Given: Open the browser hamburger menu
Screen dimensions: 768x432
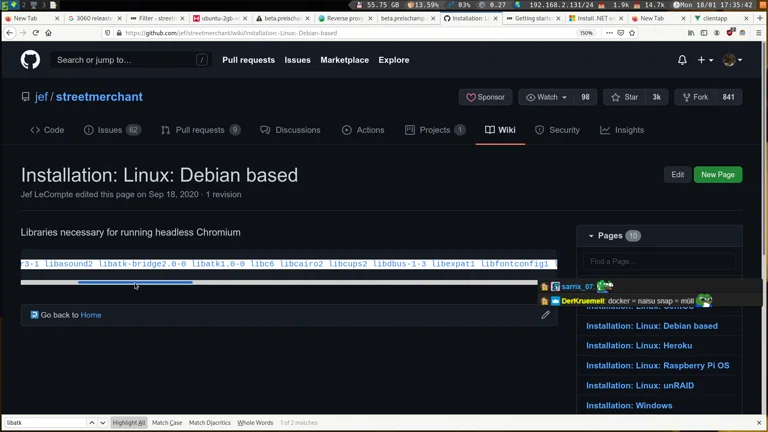Looking at the screenshot, I should (x=758, y=33).
